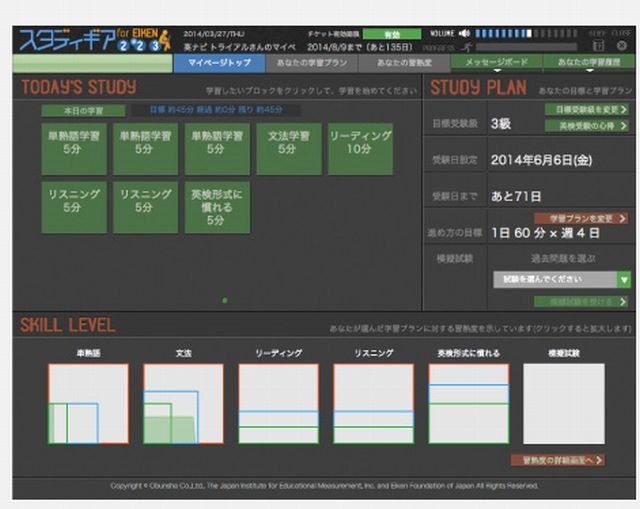The width and height of the screenshot is (640, 509).
Task: Switch to the マイページトップ tab
Action: 219,63
